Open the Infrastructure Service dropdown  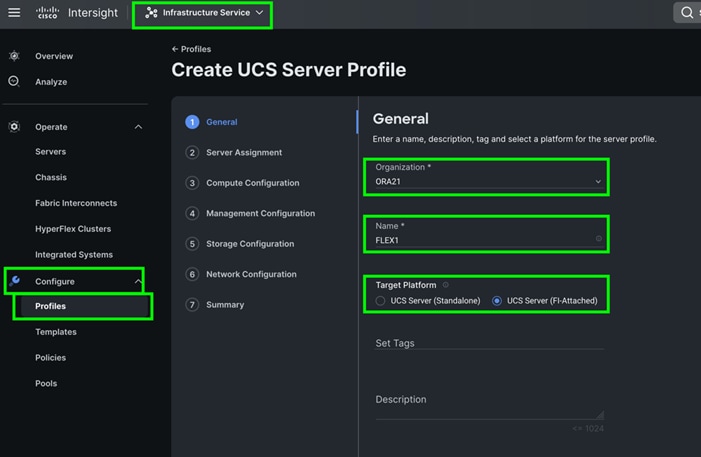(x=203, y=13)
